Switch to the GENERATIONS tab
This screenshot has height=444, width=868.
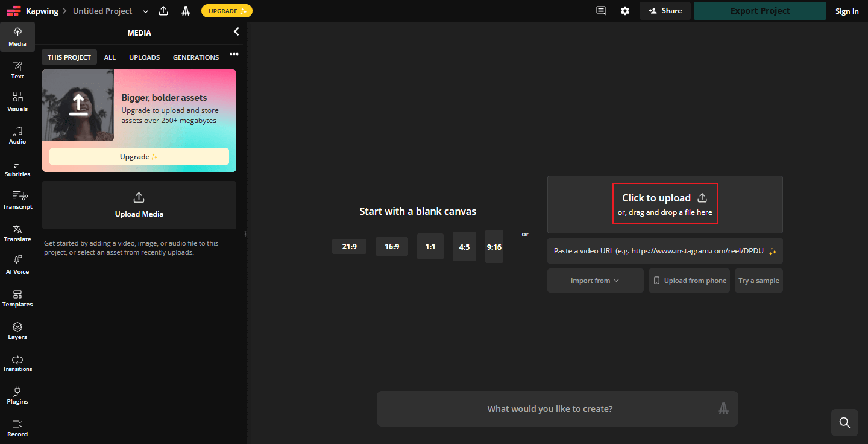point(195,57)
